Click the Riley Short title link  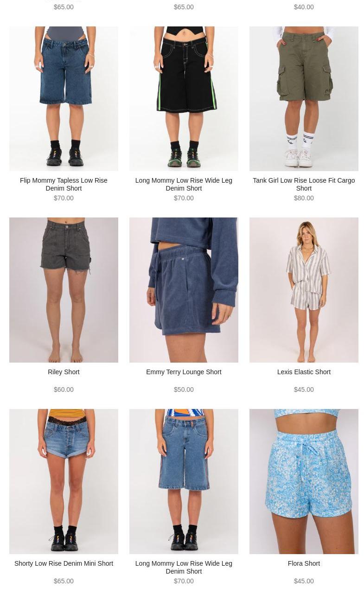pos(64,372)
